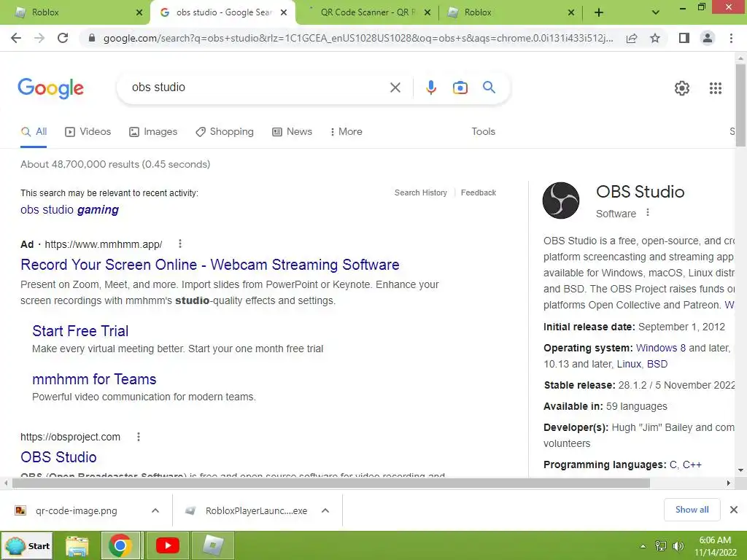Screen dimensions: 747x560
Task: Click the Chrome icon in the taskbar
Action: (120, 545)
